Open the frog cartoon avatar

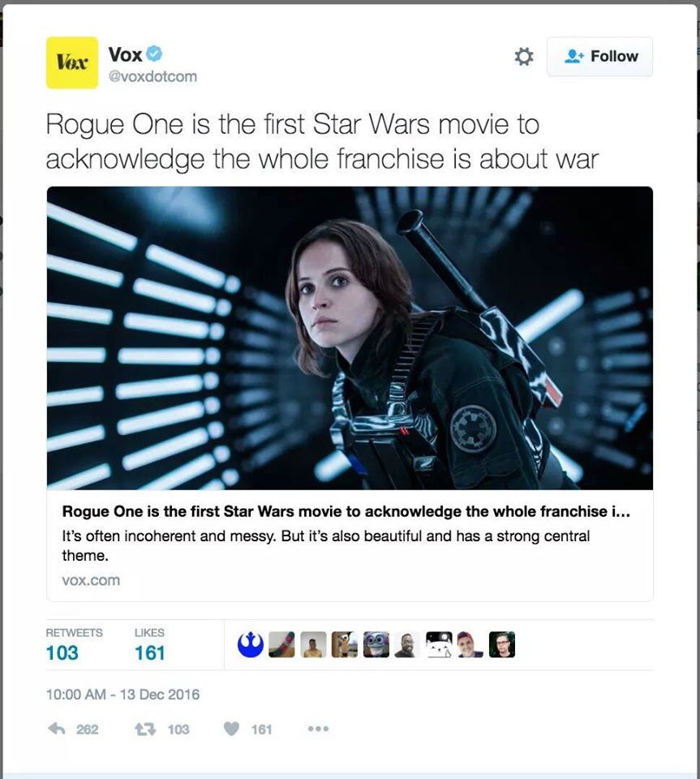point(376,644)
